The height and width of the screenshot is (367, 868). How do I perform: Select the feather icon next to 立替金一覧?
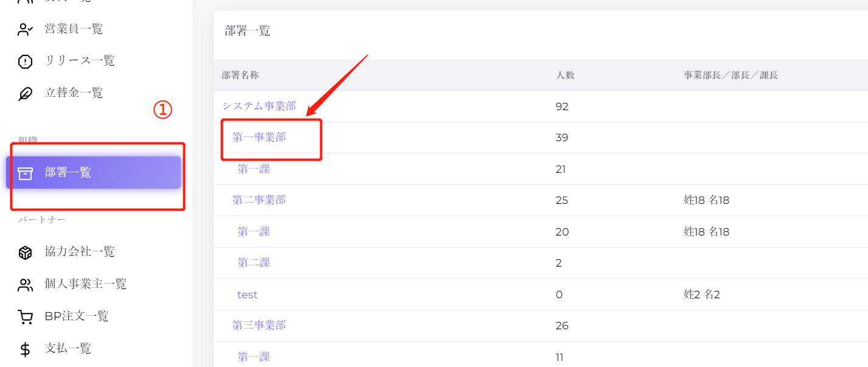pos(25,93)
